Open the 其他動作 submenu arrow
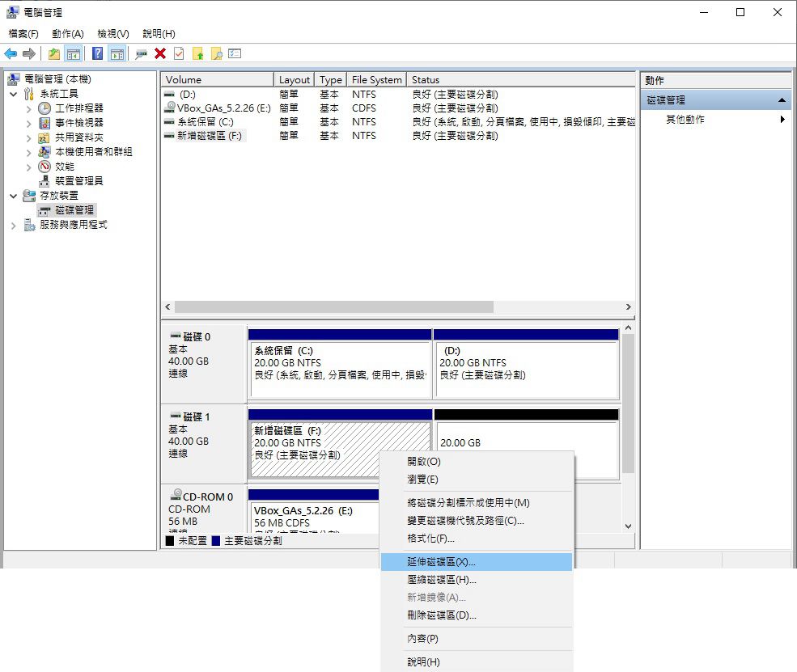This screenshot has height=672, width=797. click(x=782, y=120)
